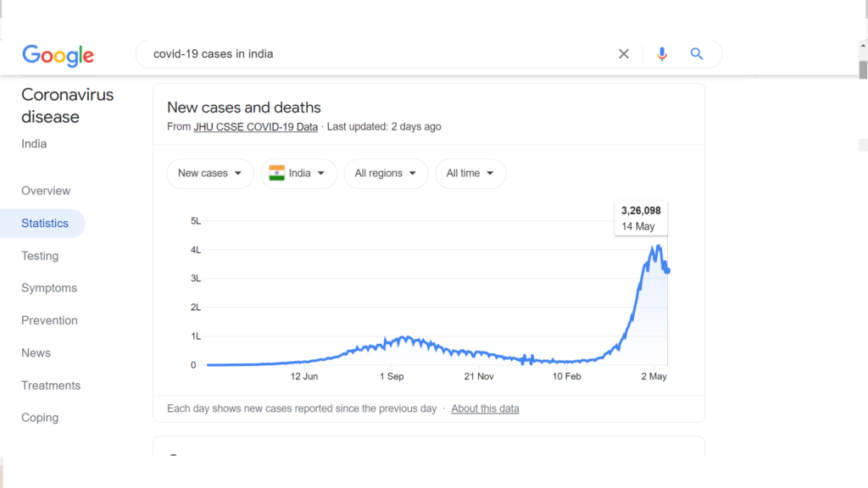Click the 14 May data point on chart
Image resolution: width=868 pixels, height=488 pixels.
[667, 270]
